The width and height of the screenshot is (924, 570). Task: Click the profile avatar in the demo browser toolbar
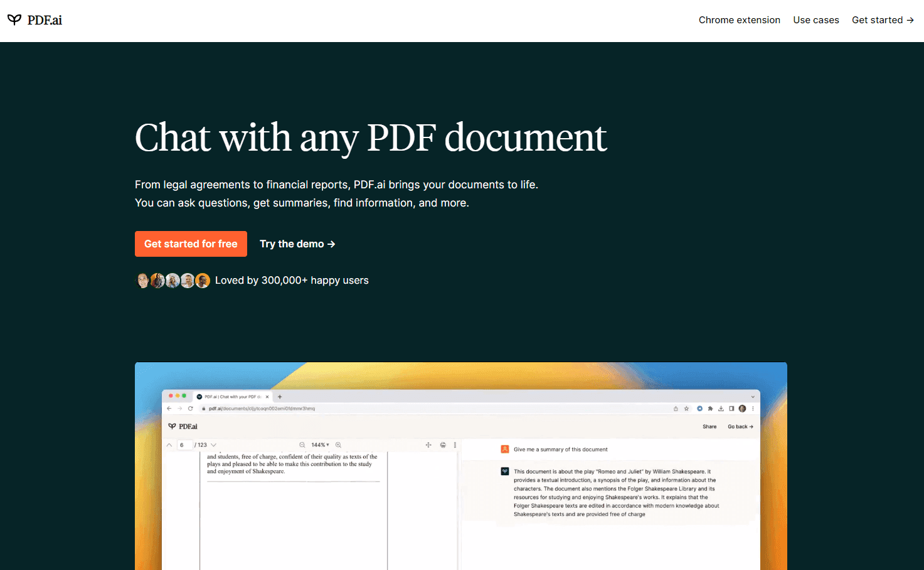[742, 408]
